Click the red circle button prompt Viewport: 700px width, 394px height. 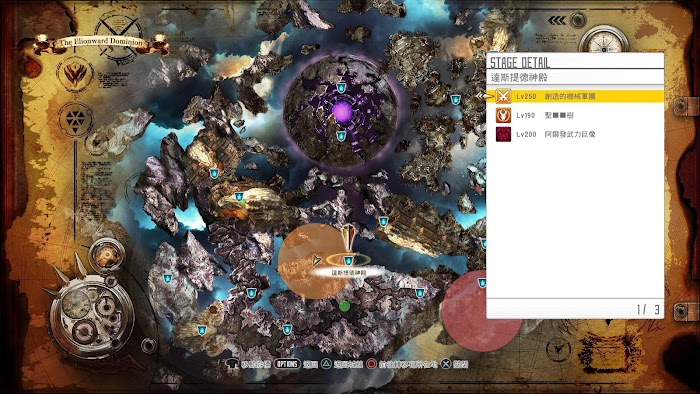pos(371,364)
